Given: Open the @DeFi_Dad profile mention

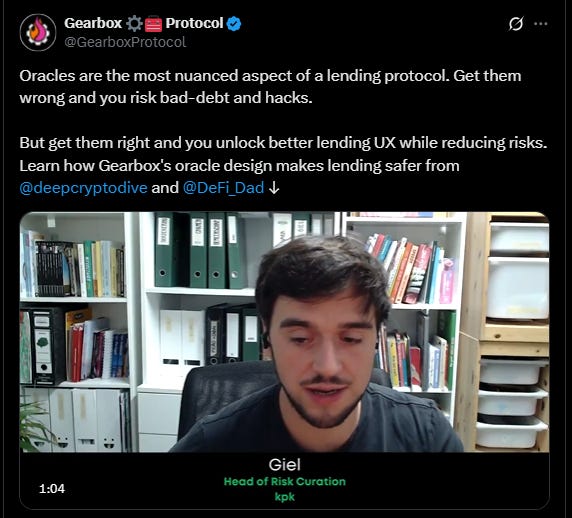Looking at the screenshot, I should pos(223,188).
